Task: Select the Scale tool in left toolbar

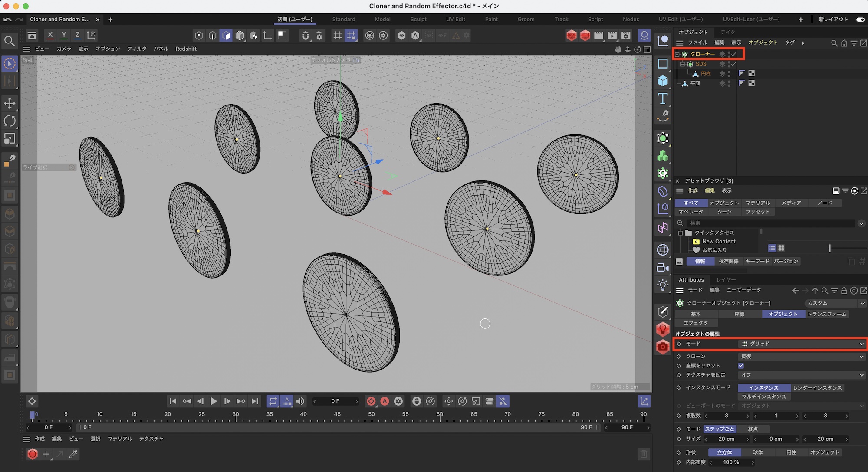Action: [10, 138]
